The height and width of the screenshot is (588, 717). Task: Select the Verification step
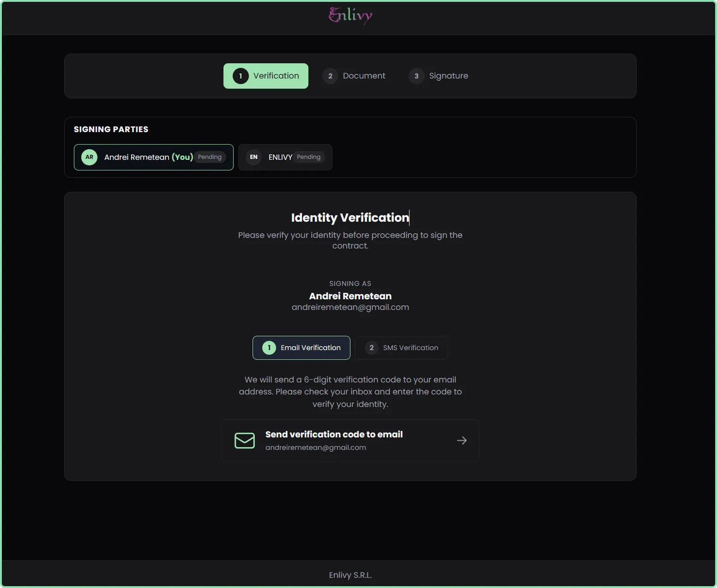pyautogui.click(x=266, y=76)
